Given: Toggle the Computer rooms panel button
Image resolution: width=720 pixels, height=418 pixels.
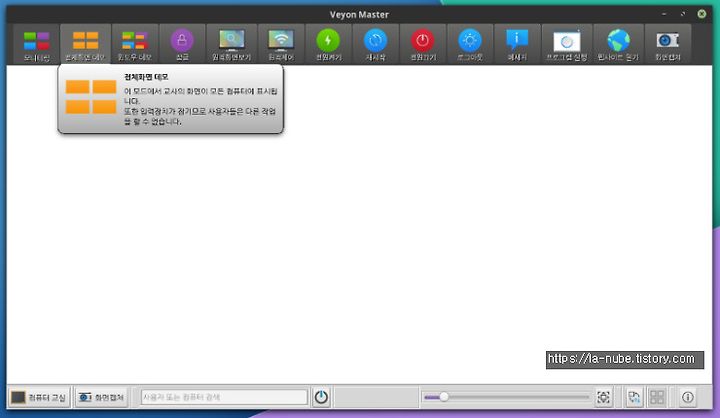Looking at the screenshot, I should 39,397.
